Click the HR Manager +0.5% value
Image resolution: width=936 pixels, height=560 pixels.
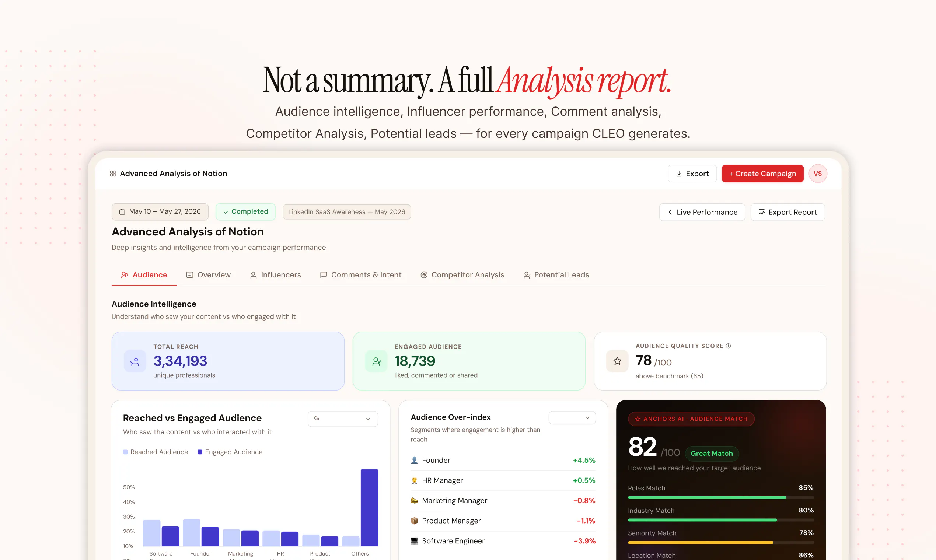[x=584, y=480]
